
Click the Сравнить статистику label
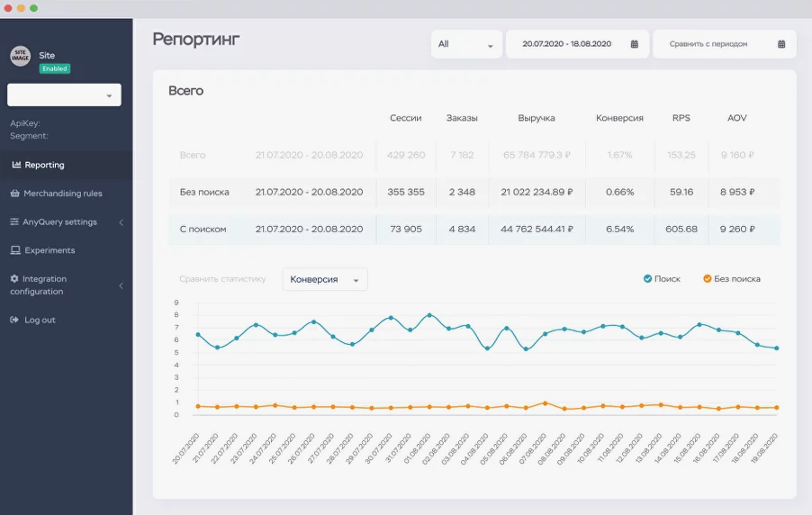pyautogui.click(x=222, y=279)
